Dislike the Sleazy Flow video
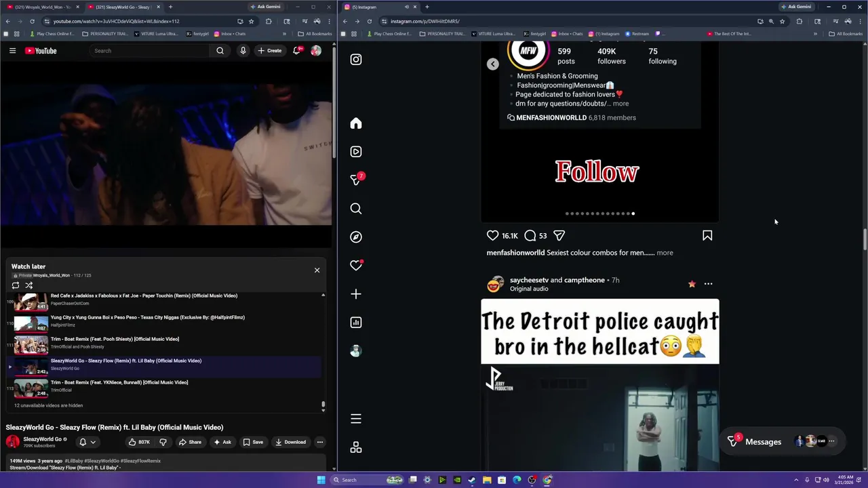868x488 pixels. click(x=163, y=442)
